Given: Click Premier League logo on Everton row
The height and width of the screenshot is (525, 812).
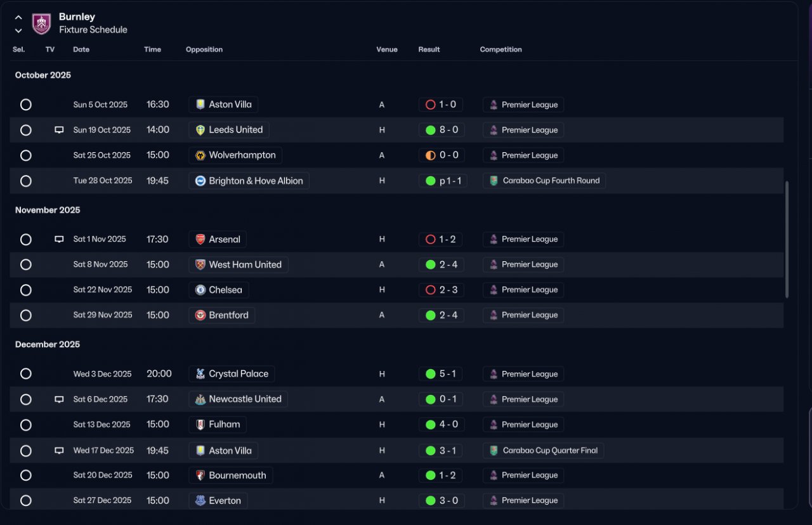Looking at the screenshot, I should [494, 500].
